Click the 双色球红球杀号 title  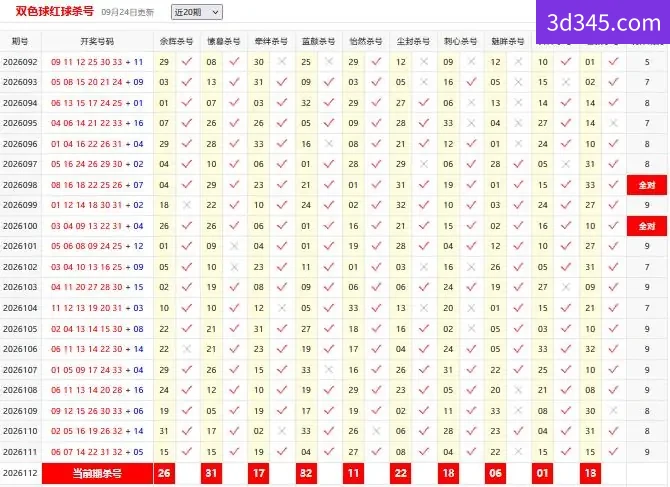(55, 11)
